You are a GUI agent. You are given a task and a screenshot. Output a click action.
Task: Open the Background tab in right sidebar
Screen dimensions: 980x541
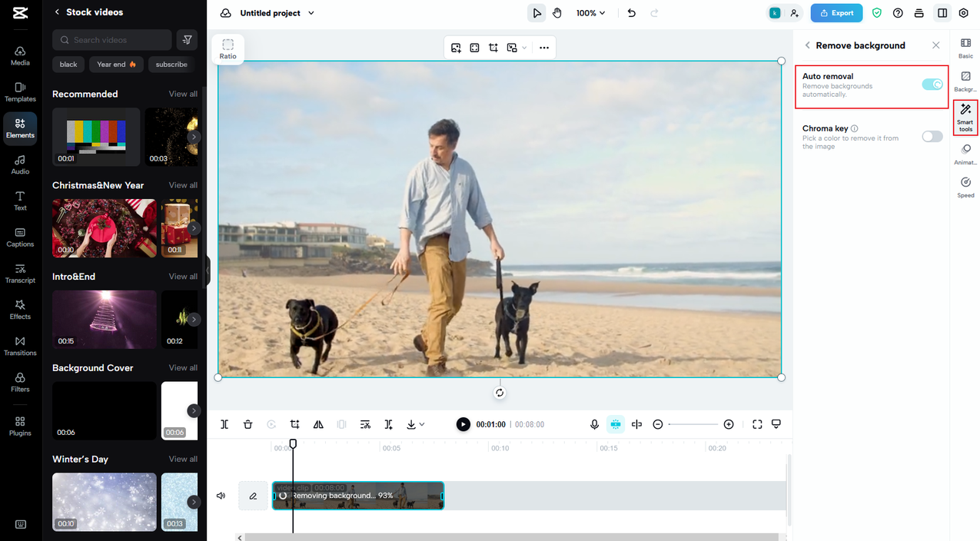965,81
